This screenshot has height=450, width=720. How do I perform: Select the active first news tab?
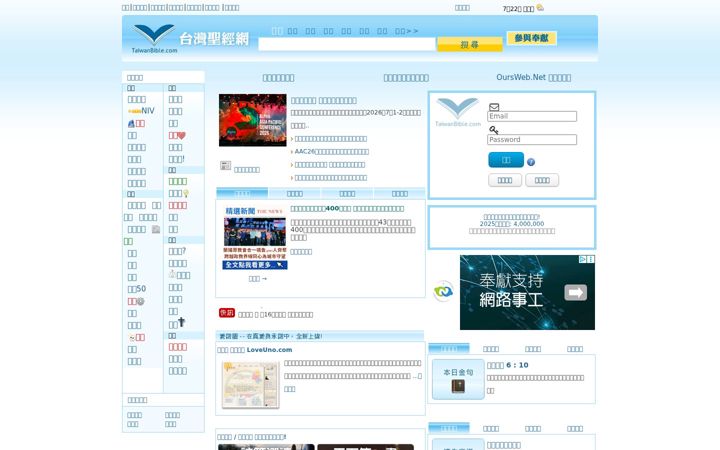[x=242, y=194]
